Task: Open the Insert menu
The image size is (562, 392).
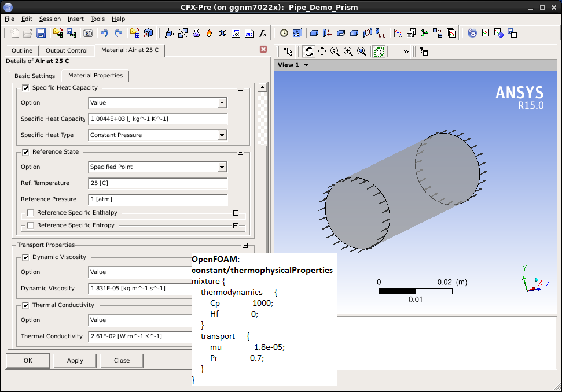Action: click(x=76, y=19)
